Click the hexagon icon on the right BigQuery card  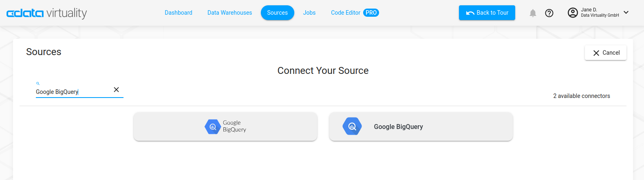[352, 127]
